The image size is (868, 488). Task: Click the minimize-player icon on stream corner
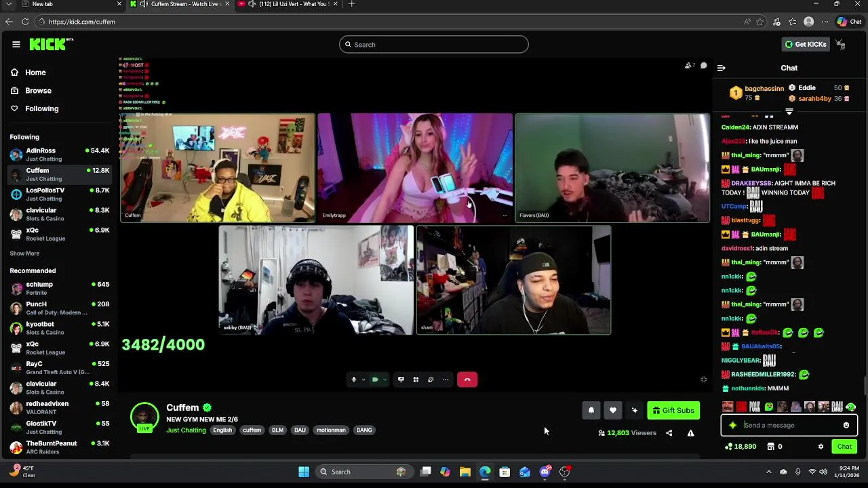pyautogui.click(x=704, y=380)
